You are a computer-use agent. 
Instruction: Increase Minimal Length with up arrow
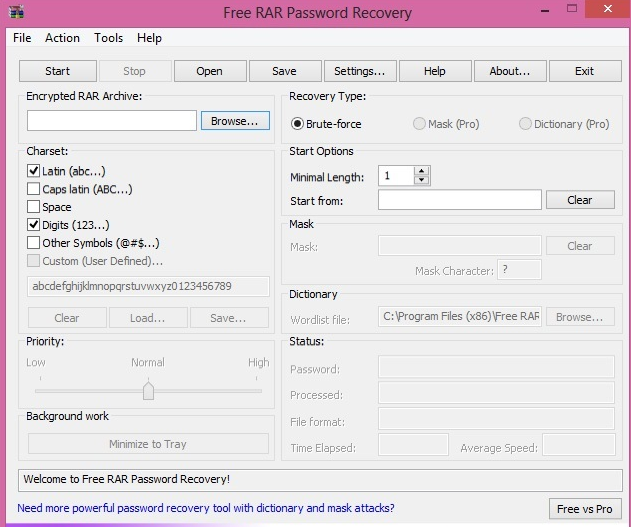point(421,171)
